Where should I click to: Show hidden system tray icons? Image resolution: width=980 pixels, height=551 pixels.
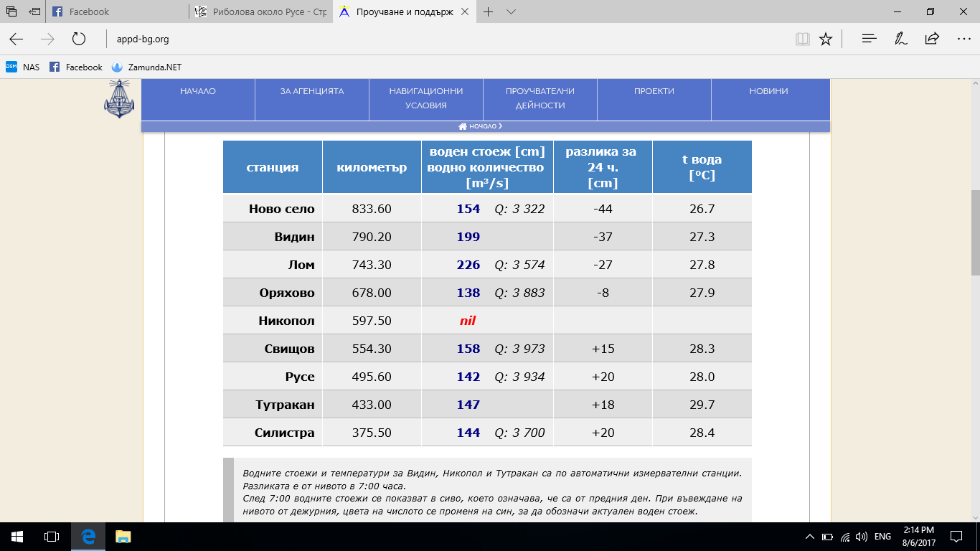[810, 537]
